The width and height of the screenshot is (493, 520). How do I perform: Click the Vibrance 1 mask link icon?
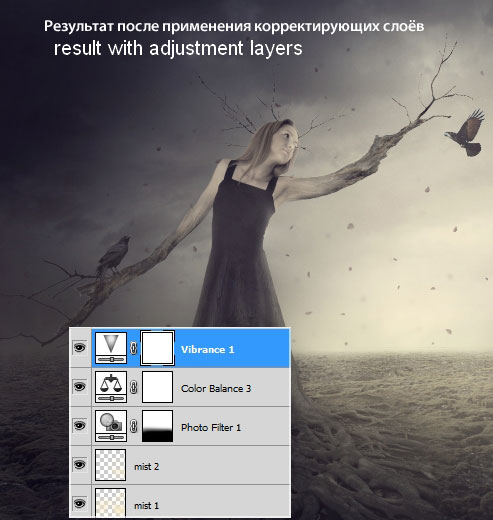click(x=134, y=348)
